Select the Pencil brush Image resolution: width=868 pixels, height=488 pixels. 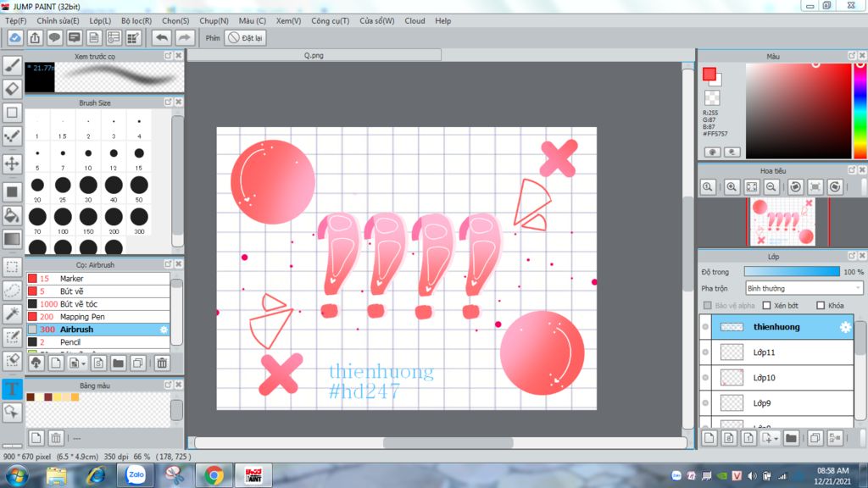(98, 342)
